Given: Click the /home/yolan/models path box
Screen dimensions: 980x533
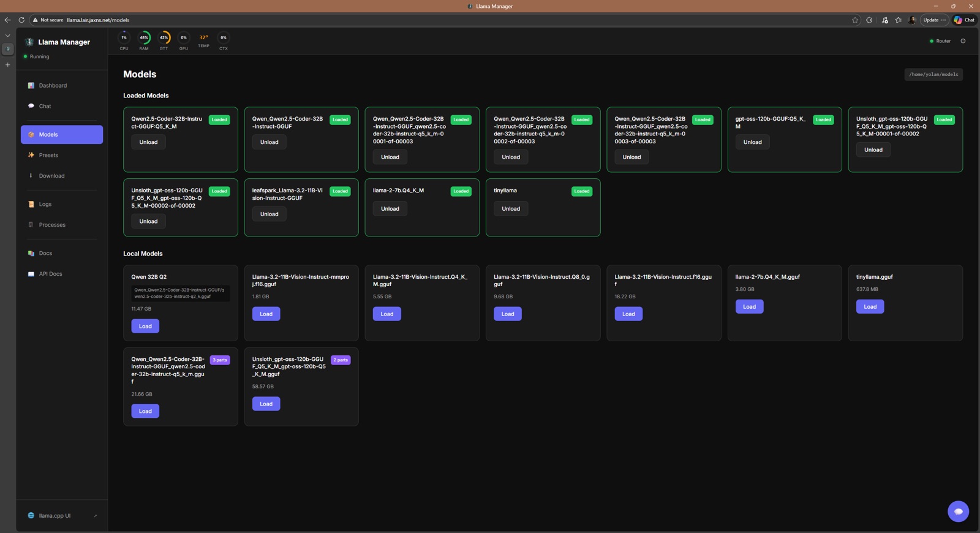Looking at the screenshot, I should 933,75.
